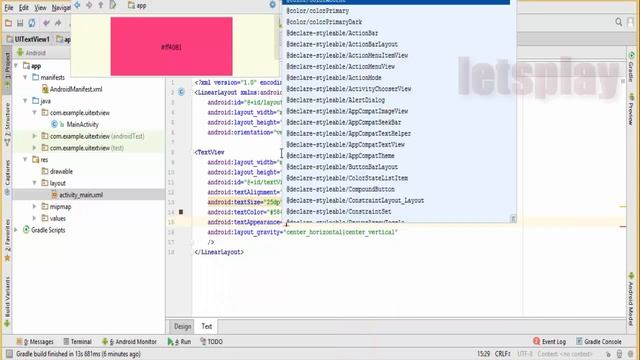Viewport: 640px width, 360px height.
Task: Click the class gutter icon beside LinearLayout
Action: click(181, 92)
